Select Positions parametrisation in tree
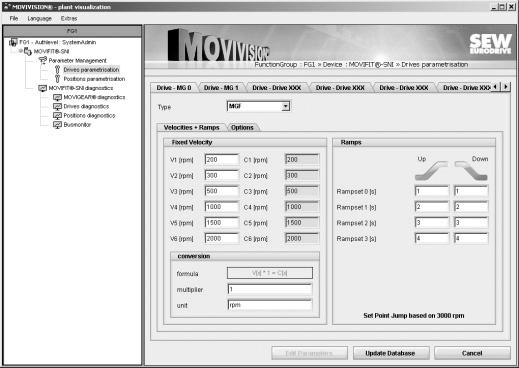Screen dimensions: 519x368 [x=94, y=79]
